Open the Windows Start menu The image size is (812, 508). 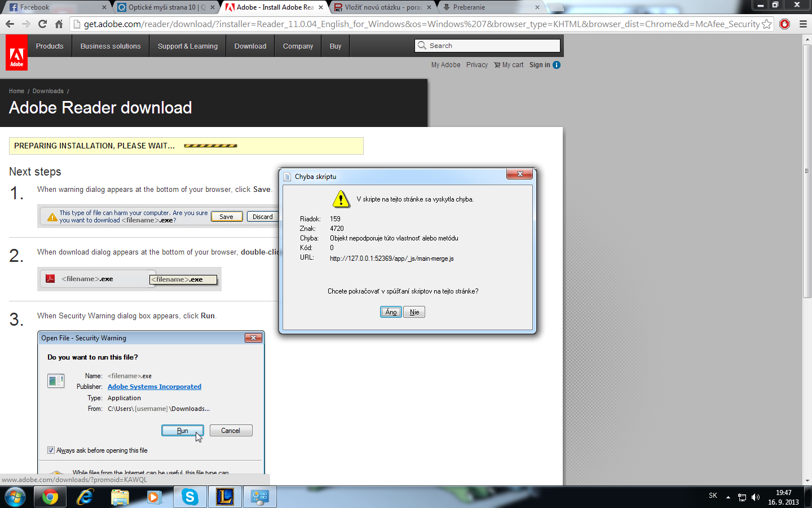15,497
